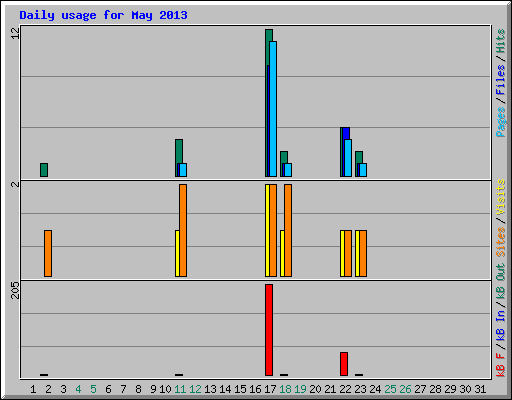Click day label "31" on the x-axis
This screenshot has height=400, width=512.
click(480, 389)
